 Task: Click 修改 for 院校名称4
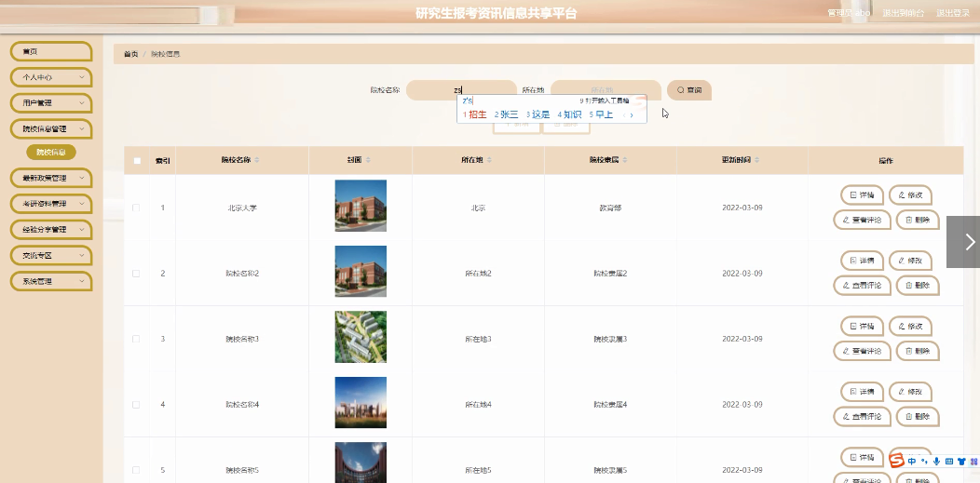click(910, 392)
